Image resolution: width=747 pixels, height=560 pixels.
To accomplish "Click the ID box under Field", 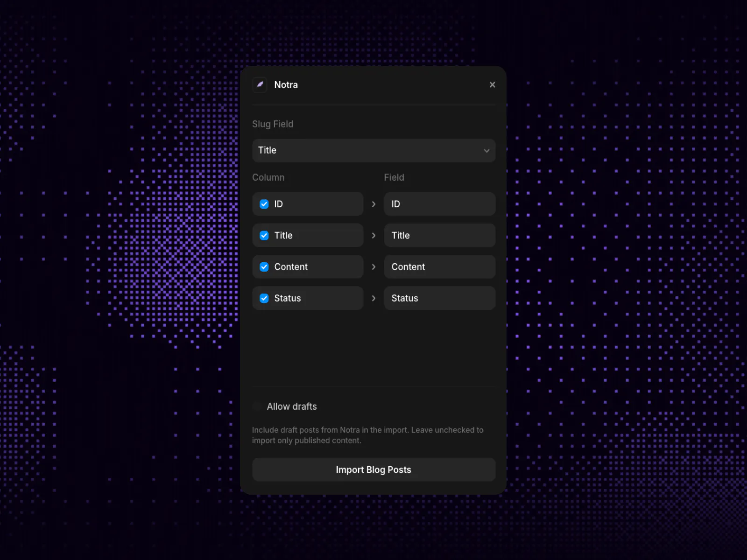I will tap(439, 204).
